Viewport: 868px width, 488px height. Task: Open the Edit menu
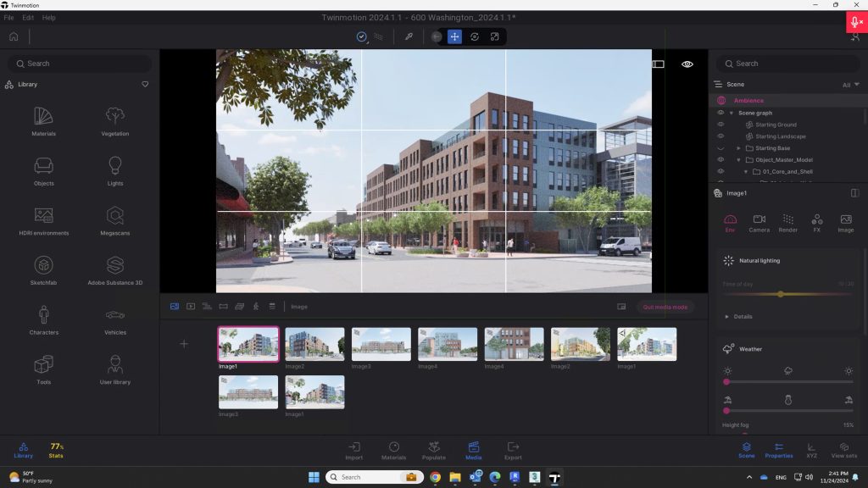click(x=28, y=18)
